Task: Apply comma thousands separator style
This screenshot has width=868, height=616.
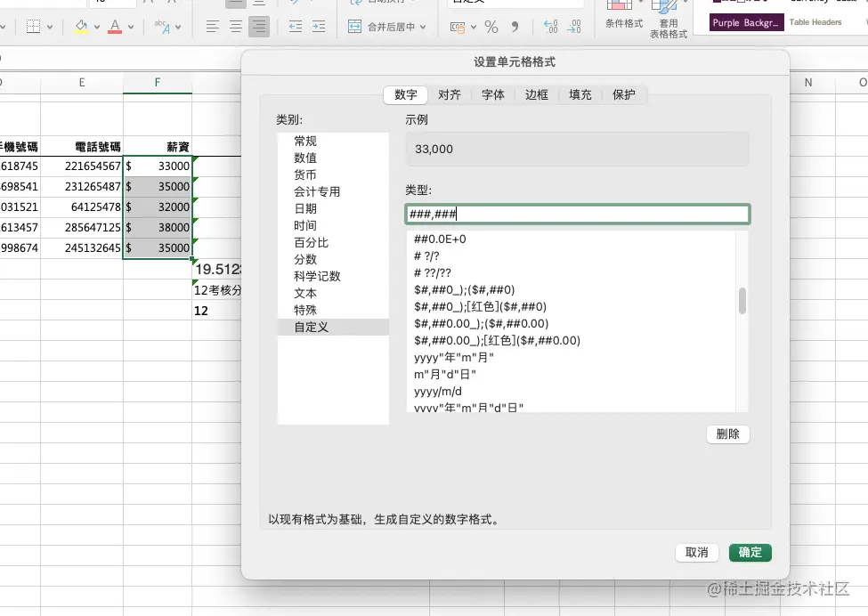Action: [x=515, y=27]
